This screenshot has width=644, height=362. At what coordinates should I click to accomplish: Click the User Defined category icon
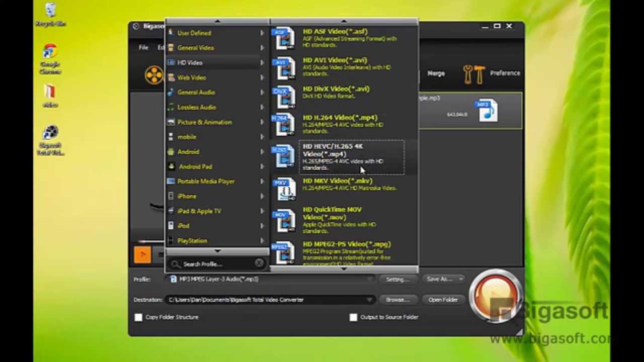point(171,33)
